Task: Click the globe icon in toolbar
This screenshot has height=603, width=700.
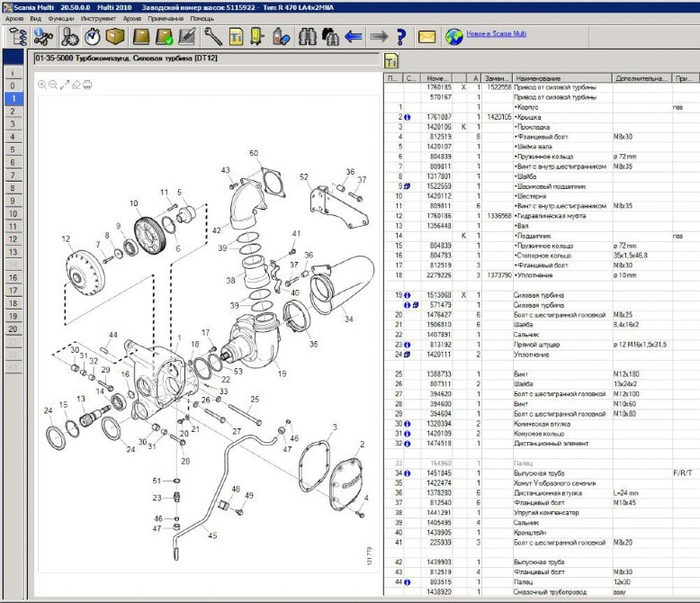Action: 454,37
